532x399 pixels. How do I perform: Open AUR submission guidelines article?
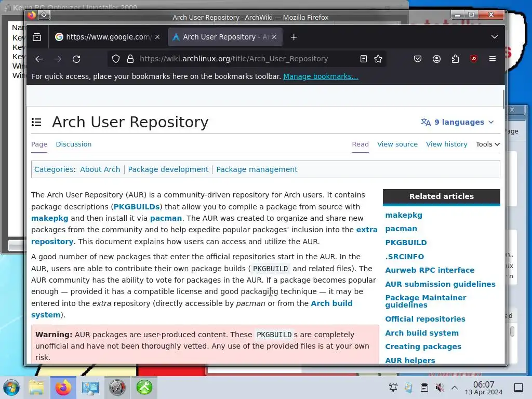click(440, 284)
